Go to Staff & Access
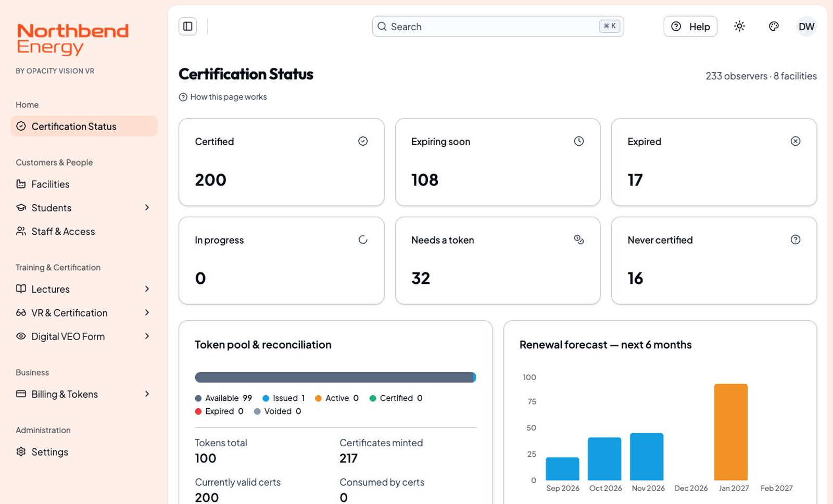The height and width of the screenshot is (504, 833). (84, 231)
